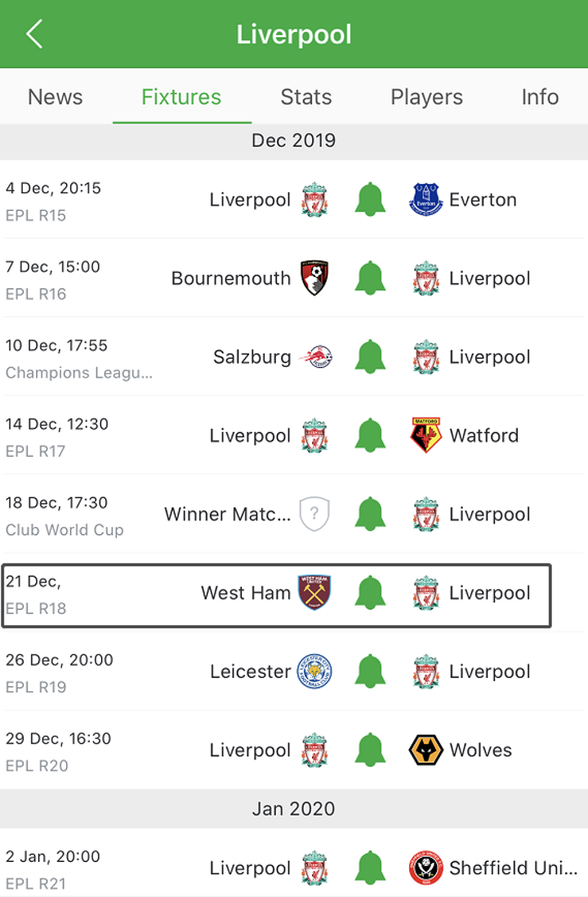Viewport: 588px width, 897px height.
Task: Tap the Wolves team name
Action: [x=480, y=750]
